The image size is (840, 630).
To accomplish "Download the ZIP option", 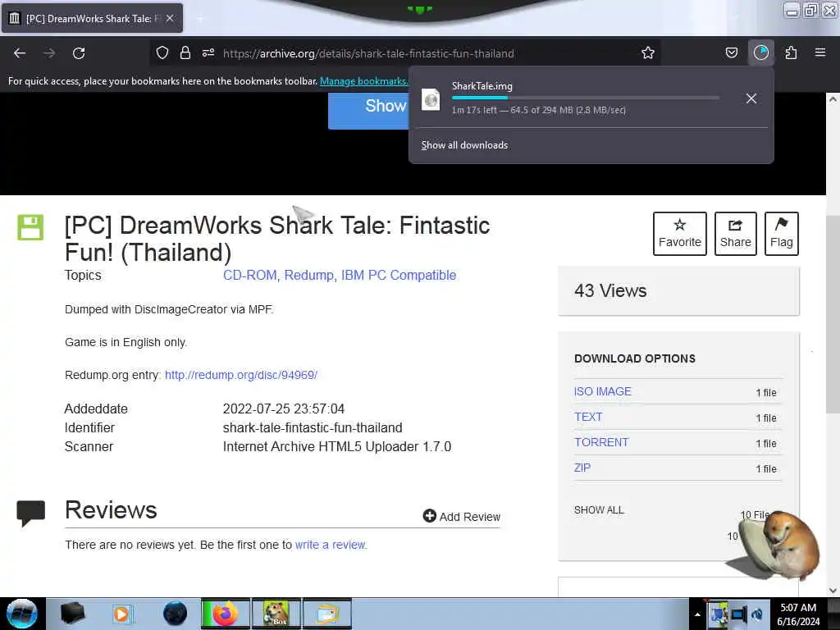I will point(582,468).
